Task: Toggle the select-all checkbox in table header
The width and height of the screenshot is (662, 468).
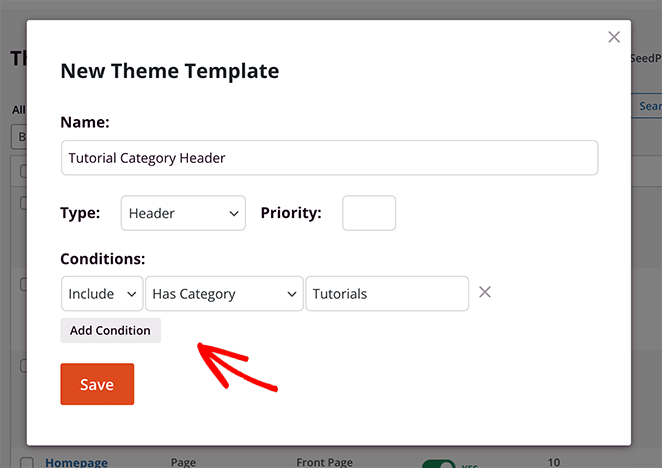Action: coord(22,171)
